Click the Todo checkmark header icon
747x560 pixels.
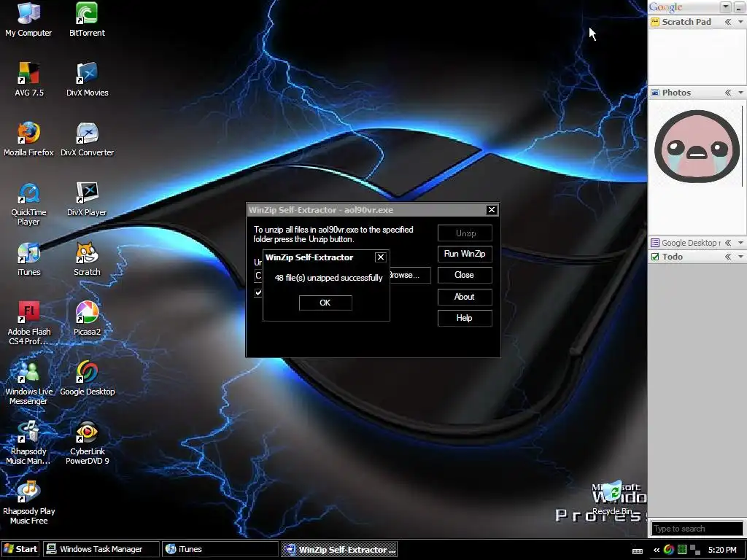click(x=655, y=257)
